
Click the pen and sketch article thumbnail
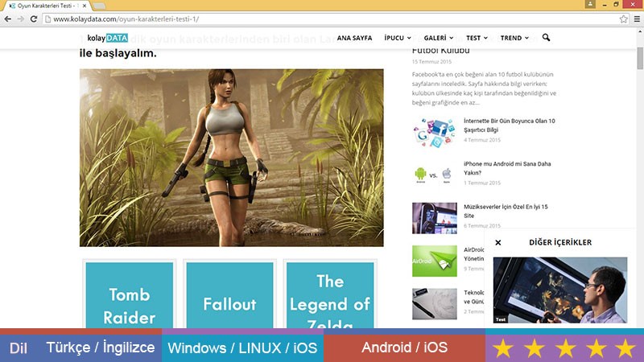coord(435,304)
